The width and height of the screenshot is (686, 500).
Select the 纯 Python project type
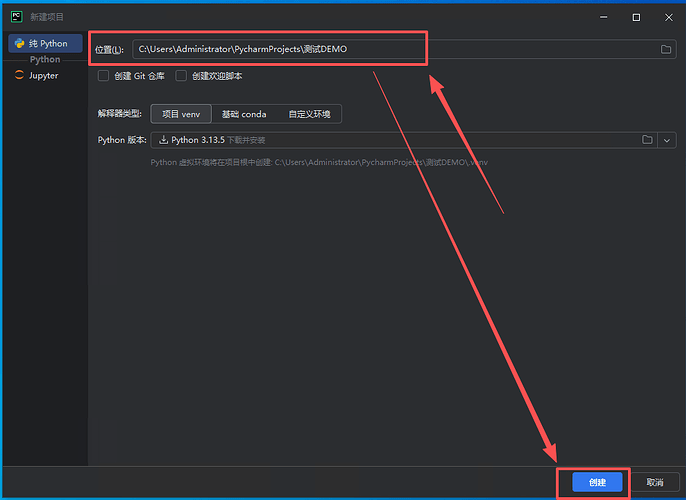45,44
